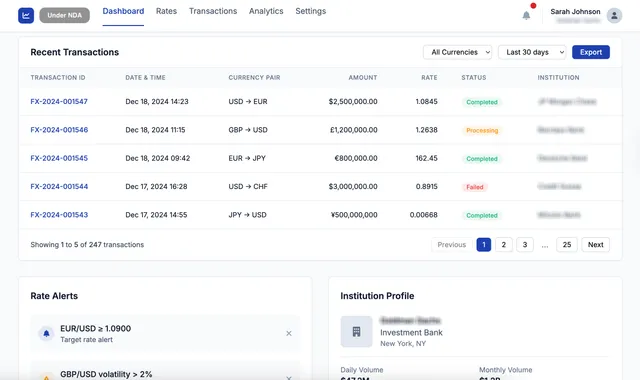Open transaction FX-2024-001547
The image size is (640, 380).
point(59,102)
